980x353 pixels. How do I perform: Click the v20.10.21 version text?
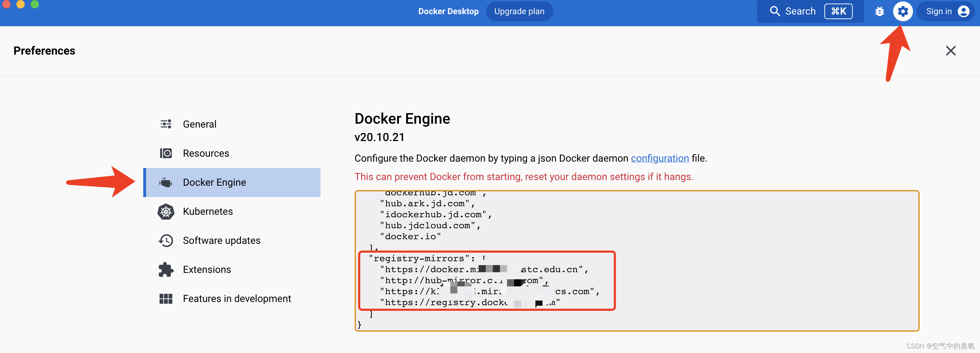[379, 137]
